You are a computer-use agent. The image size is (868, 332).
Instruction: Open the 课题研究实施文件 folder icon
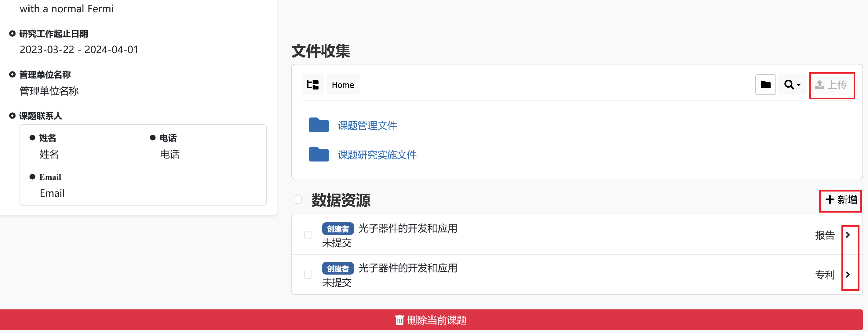point(319,154)
